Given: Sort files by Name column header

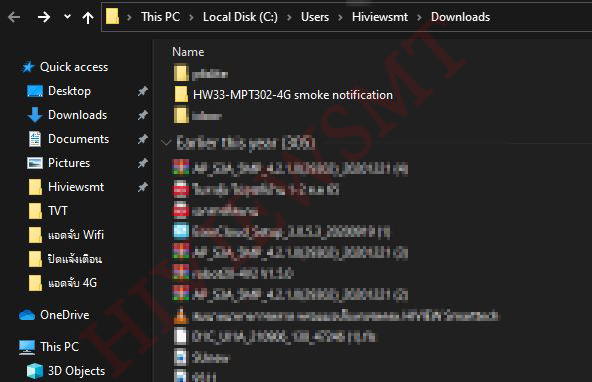Looking at the screenshot, I should click(188, 52).
